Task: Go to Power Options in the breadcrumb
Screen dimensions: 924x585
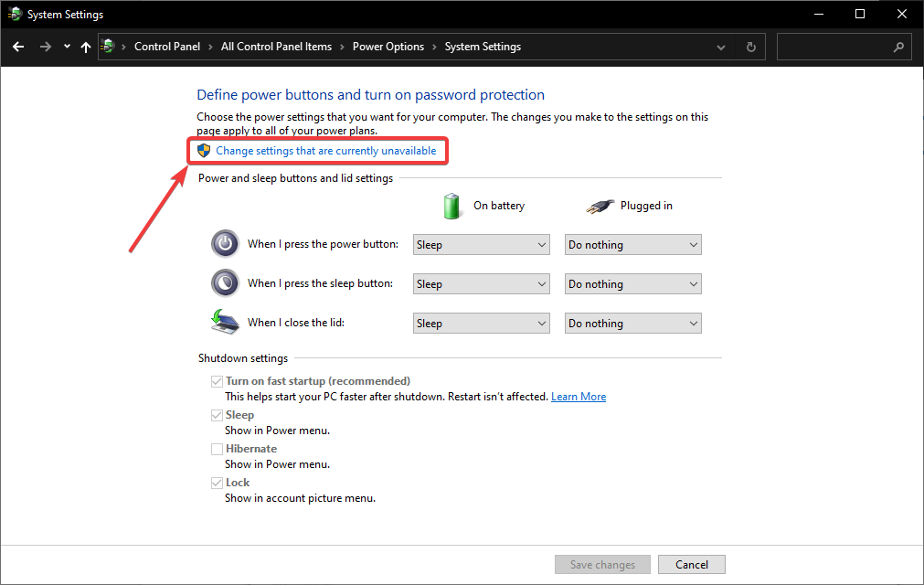Action: click(388, 47)
